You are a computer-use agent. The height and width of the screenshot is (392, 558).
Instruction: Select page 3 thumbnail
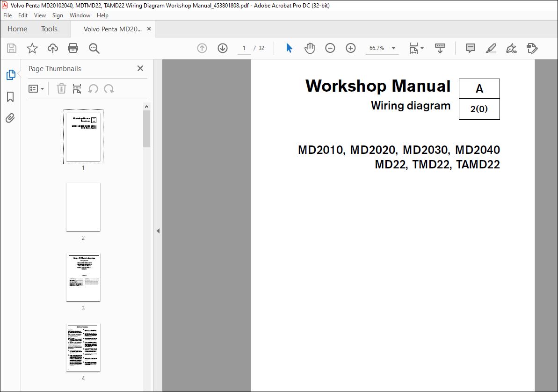(83, 277)
